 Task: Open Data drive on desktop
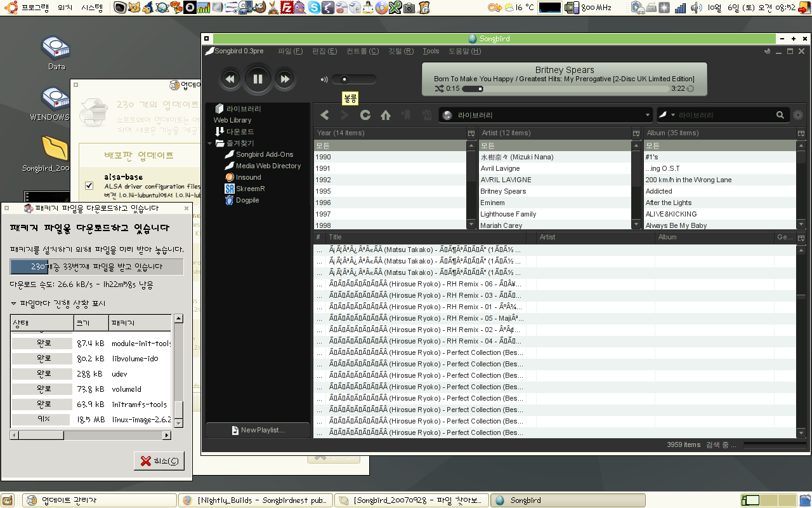(x=56, y=53)
